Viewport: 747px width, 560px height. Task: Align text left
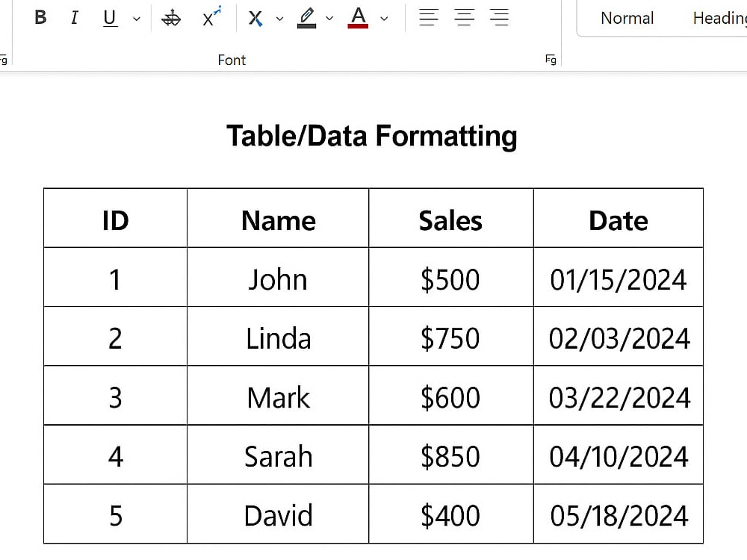pyautogui.click(x=428, y=17)
